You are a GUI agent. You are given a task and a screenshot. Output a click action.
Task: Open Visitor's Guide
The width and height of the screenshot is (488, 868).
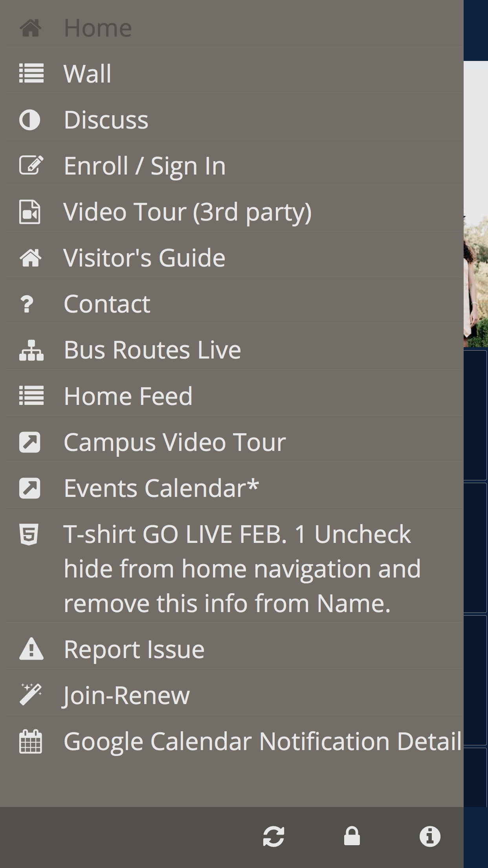pyautogui.click(x=144, y=258)
